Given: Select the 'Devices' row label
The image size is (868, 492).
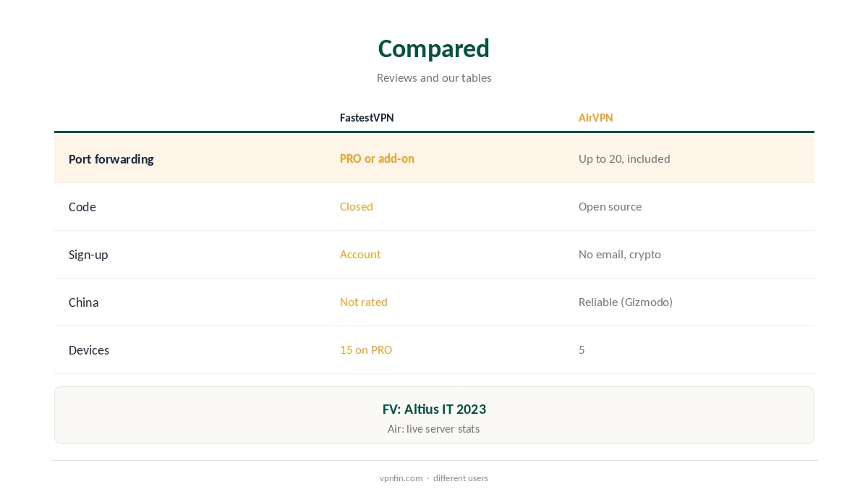Looking at the screenshot, I should (89, 350).
